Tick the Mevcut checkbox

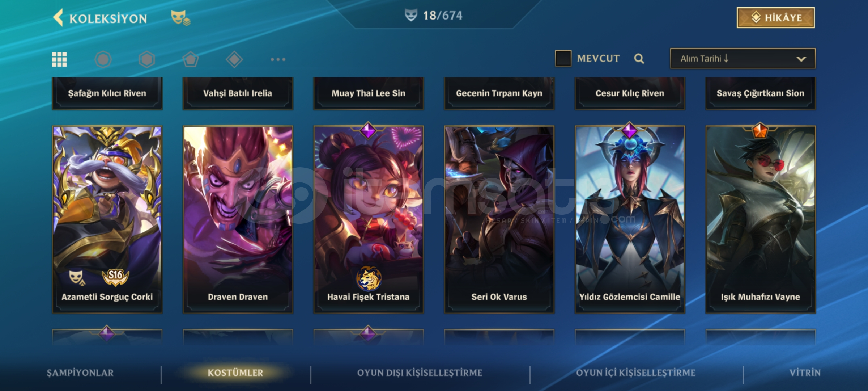click(563, 58)
